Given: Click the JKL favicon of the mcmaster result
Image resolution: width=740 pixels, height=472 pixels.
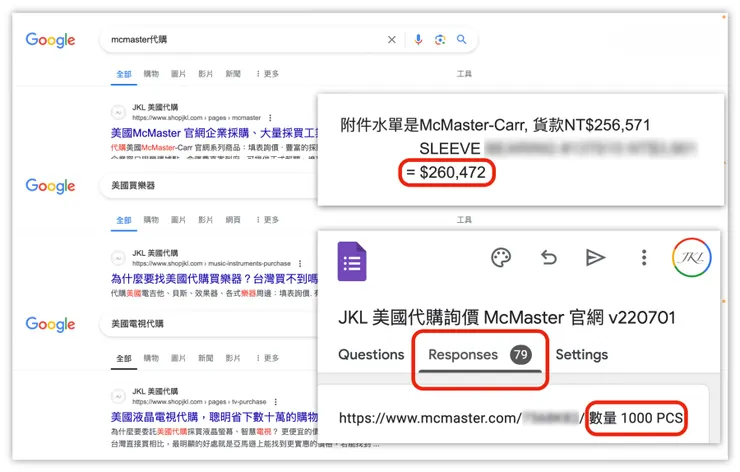Looking at the screenshot, I should pos(118,112).
